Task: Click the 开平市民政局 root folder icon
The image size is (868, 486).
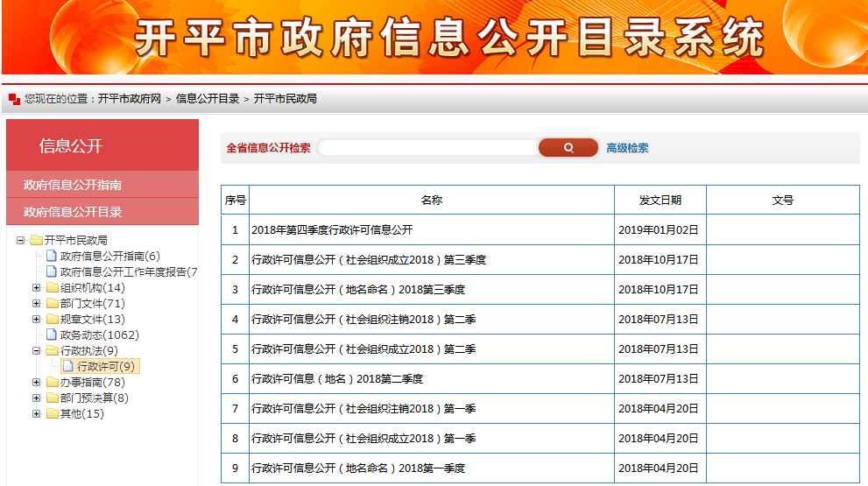Action: [36, 240]
